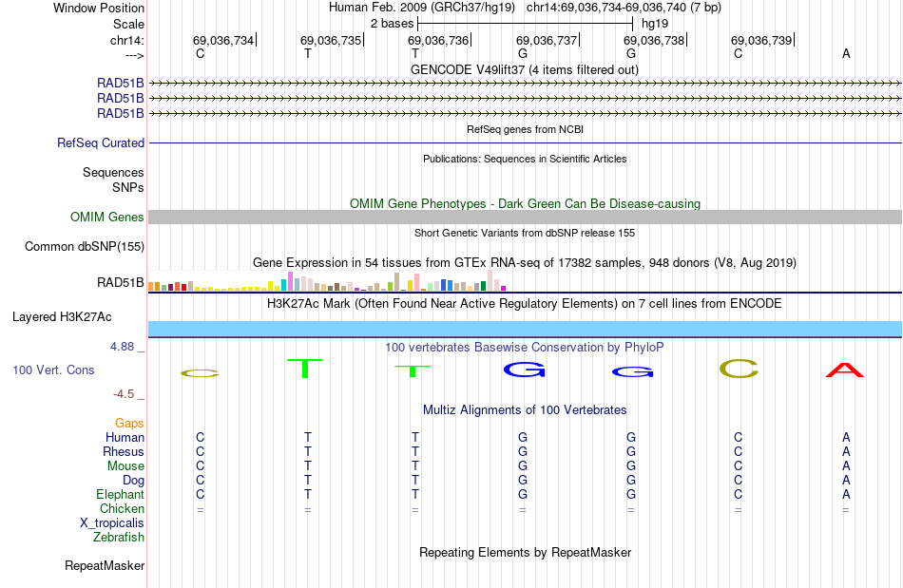The height and width of the screenshot is (588, 903).
Task: Open the RefSeq genes from NCBI title
Action: (x=525, y=129)
